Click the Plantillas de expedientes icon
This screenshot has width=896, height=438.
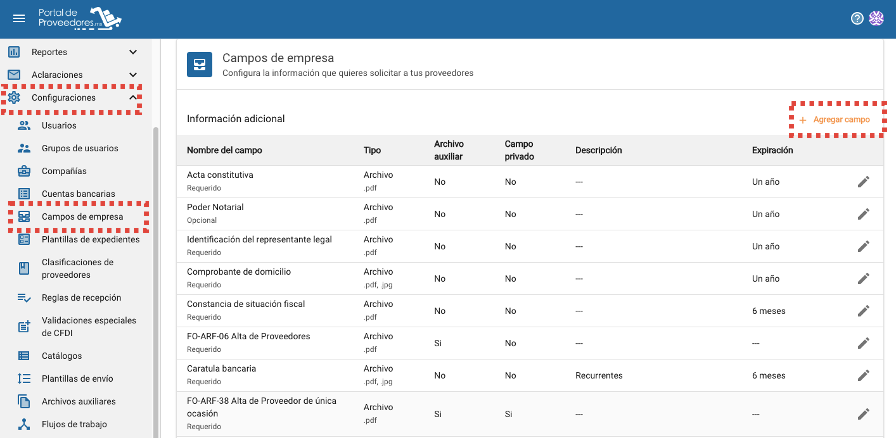[x=24, y=240]
